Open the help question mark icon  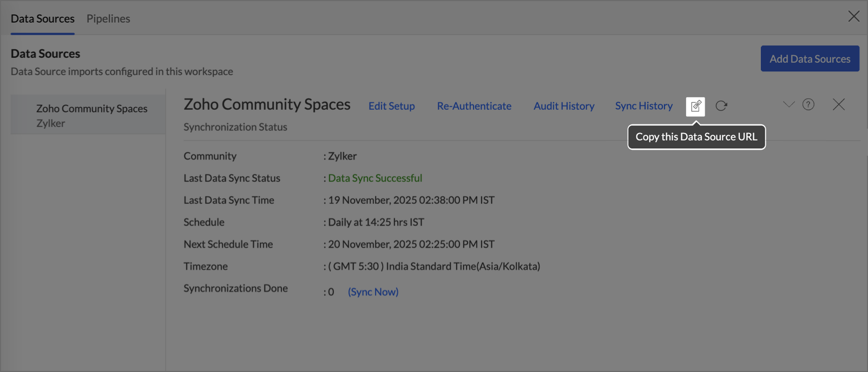pyautogui.click(x=808, y=104)
